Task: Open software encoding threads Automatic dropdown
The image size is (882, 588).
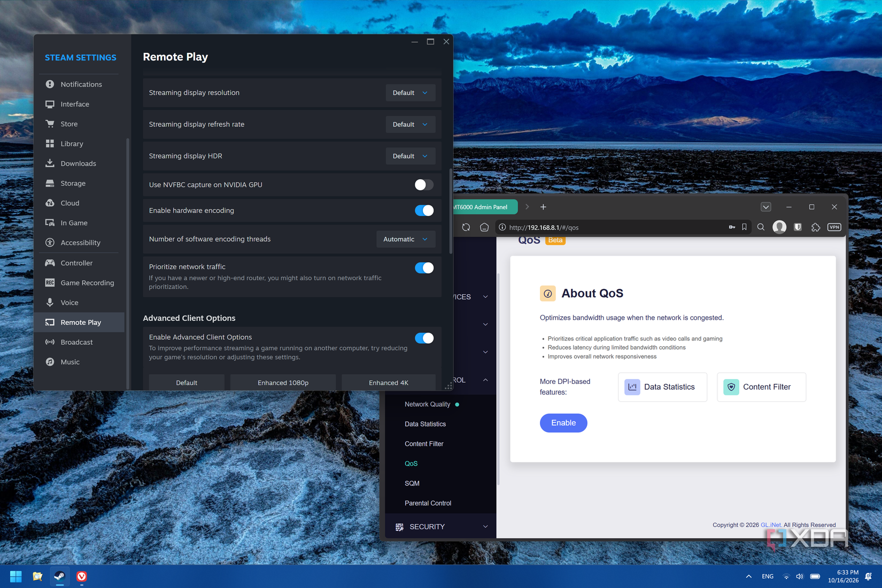Action: [406, 239]
